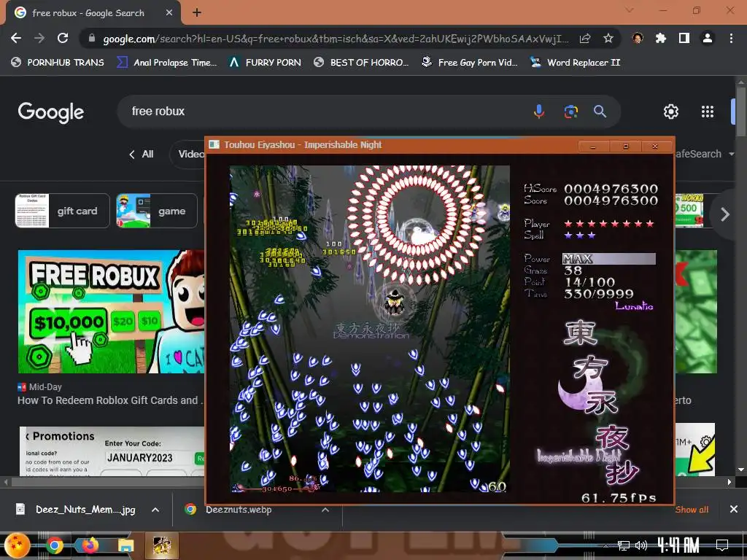
Task: Click the 4:41 AM clock
Action: [x=678, y=545]
